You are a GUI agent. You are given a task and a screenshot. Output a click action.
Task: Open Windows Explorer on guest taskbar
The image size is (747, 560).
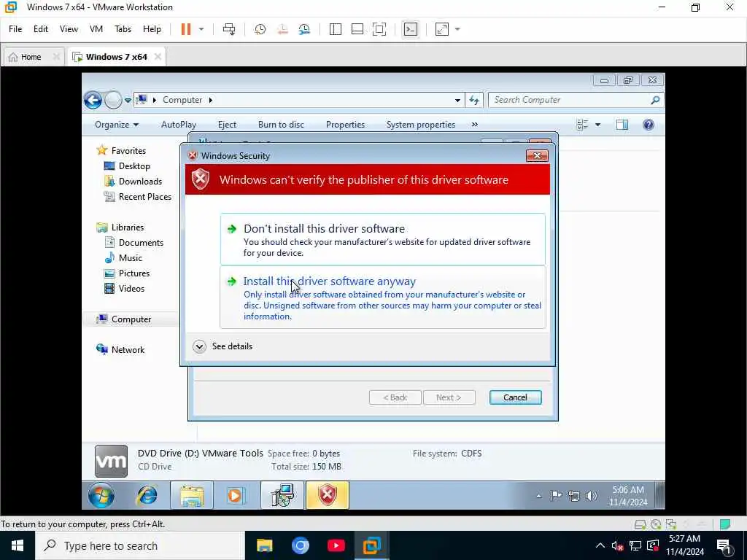pos(192,495)
